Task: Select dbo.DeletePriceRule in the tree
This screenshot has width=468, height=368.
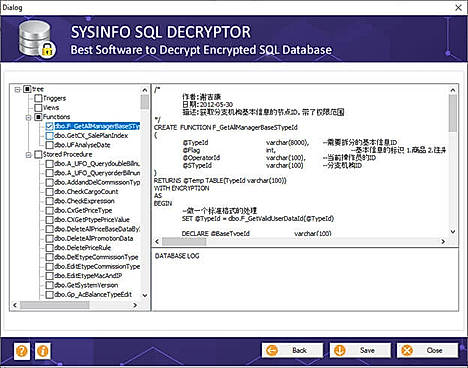Action: pos(82,248)
